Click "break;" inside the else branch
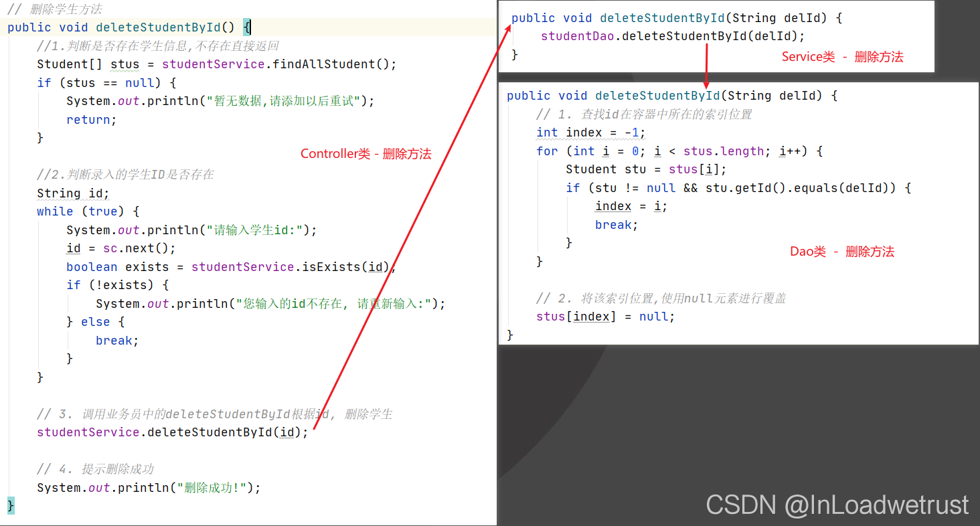 117,341
